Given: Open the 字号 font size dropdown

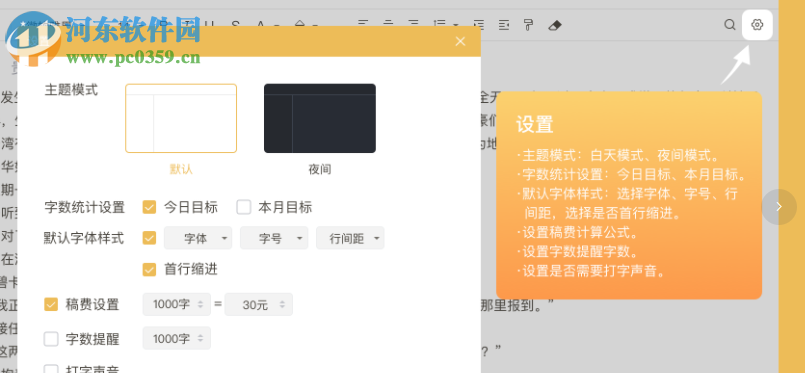Looking at the screenshot, I should (274, 238).
